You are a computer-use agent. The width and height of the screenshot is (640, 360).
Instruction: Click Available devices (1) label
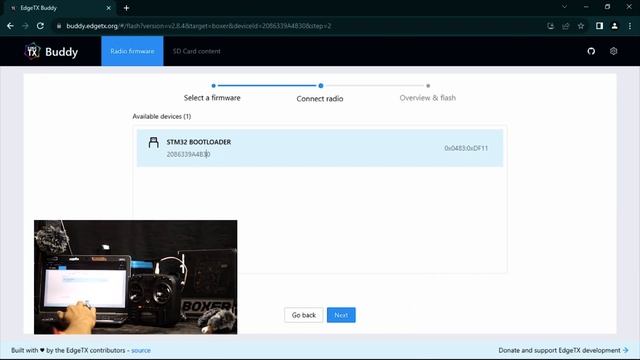[162, 116]
